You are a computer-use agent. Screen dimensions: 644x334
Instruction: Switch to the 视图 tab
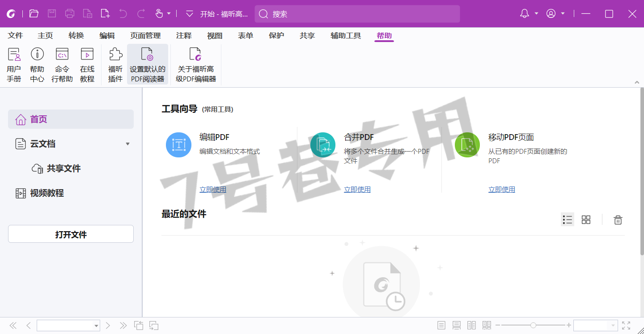(x=215, y=36)
